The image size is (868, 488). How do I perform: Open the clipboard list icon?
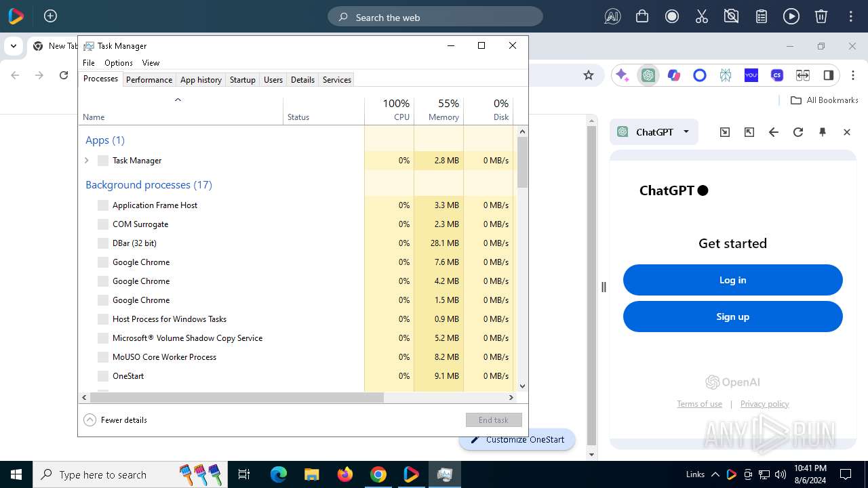click(x=762, y=17)
